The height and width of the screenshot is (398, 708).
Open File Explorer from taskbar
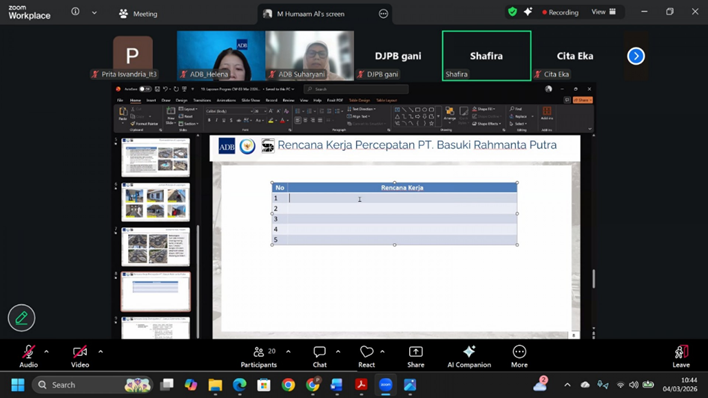pos(215,385)
